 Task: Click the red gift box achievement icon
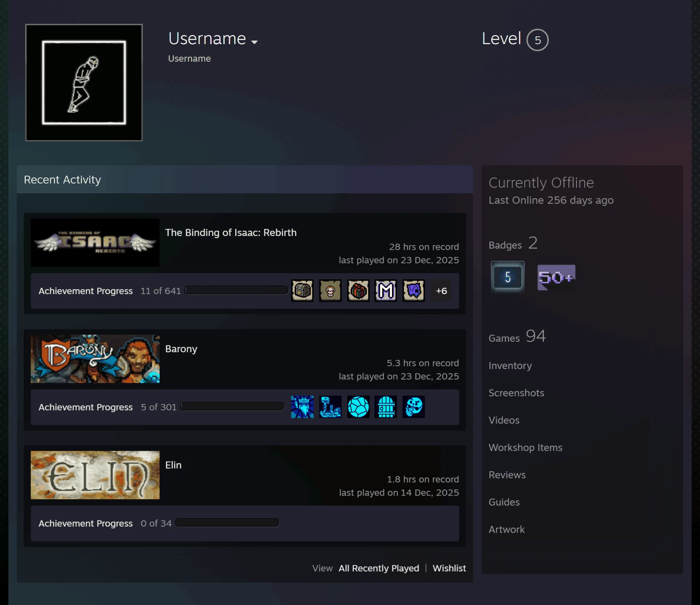(358, 291)
